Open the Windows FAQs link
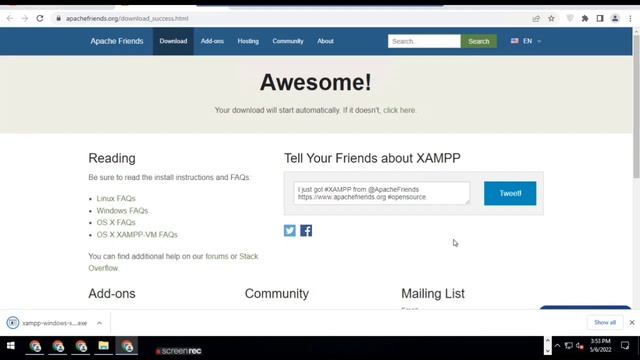 click(x=122, y=211)
